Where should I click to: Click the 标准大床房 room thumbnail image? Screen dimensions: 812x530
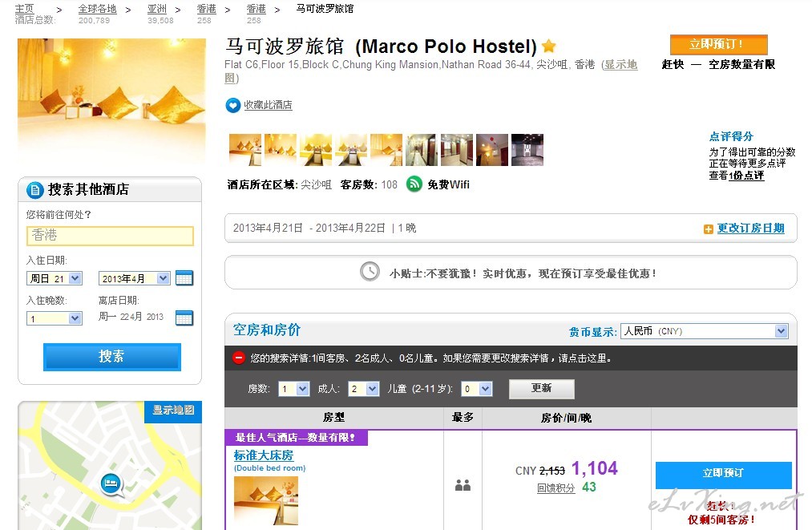tap(266, 500)
